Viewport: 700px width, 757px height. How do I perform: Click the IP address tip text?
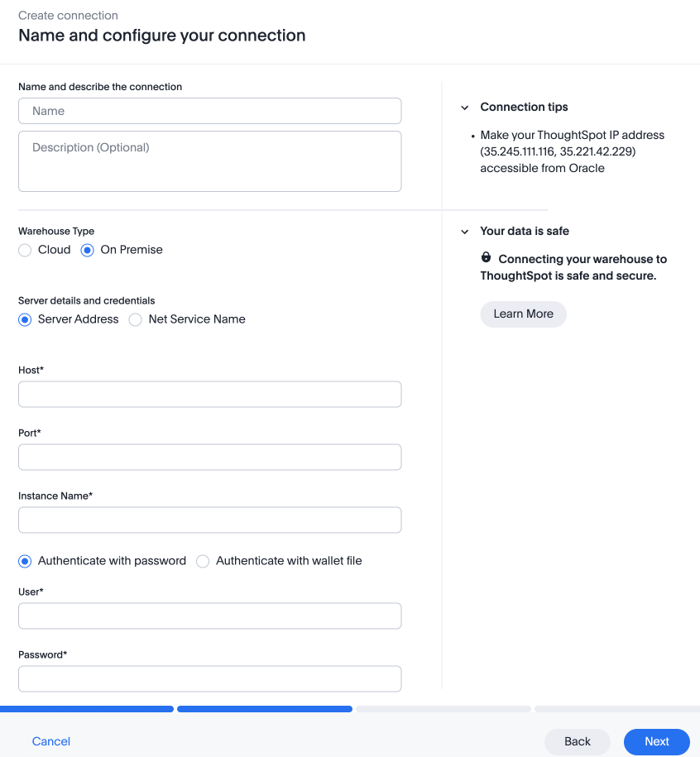click(572, 151)
